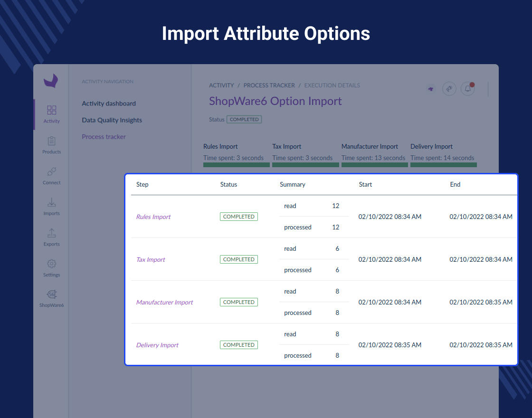Open the Activity section icon
Image resolution: width=532 pixels, height=418 pixels.
click(52, 110)
